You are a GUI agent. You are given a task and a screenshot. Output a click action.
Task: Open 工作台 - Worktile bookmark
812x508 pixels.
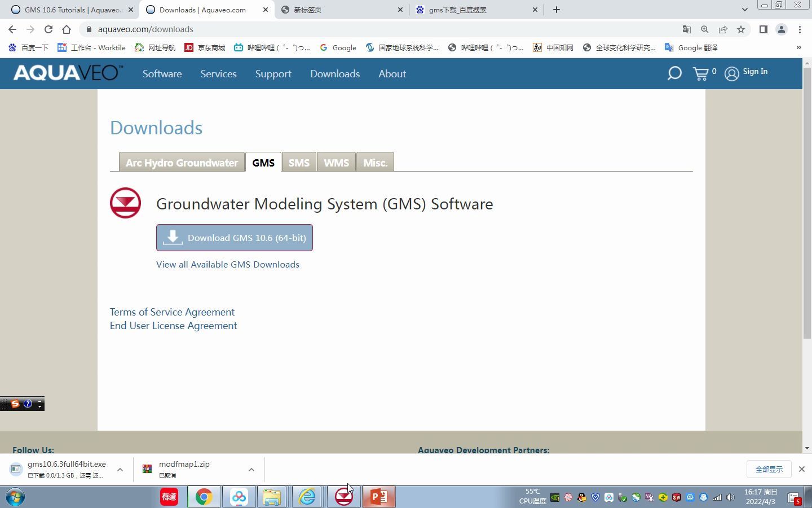coord(91,47)
